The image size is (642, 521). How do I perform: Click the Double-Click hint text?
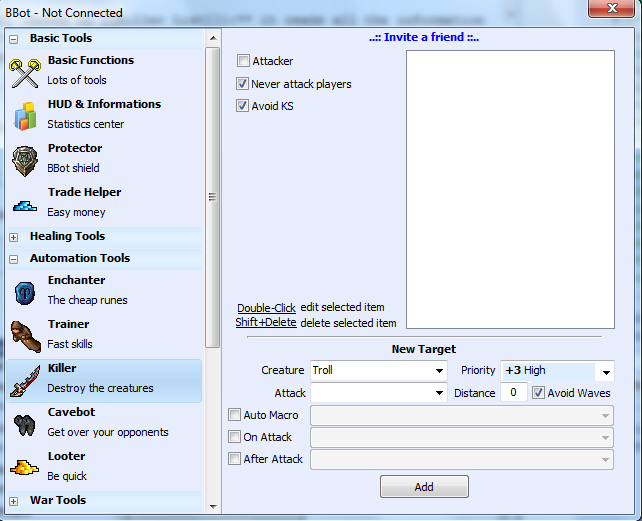(267, 308)
